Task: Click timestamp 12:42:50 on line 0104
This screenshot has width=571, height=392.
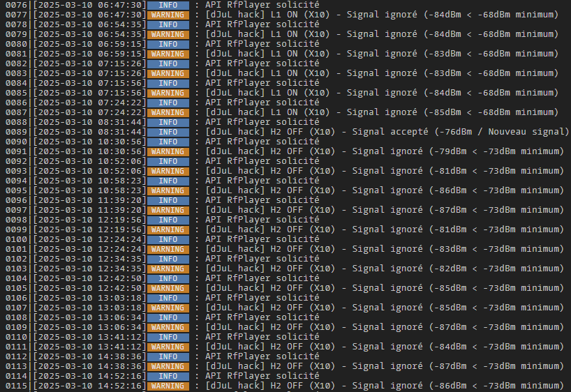Action: 89,278
